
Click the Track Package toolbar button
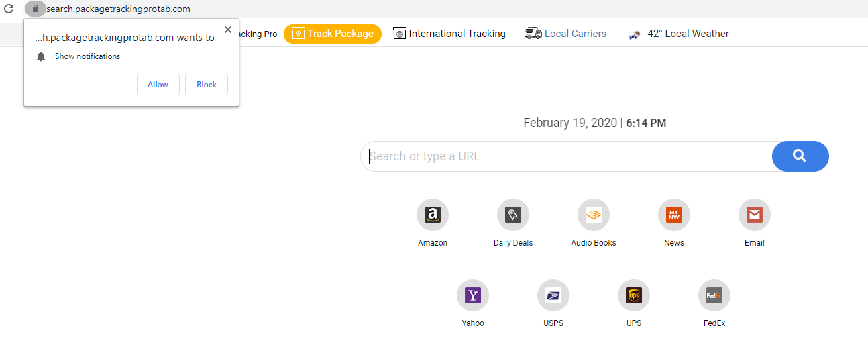point(333,34)
